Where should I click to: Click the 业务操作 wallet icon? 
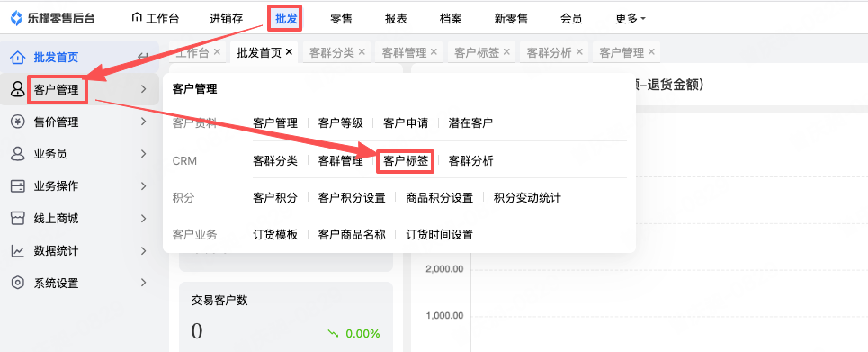(x=18, y=186)
